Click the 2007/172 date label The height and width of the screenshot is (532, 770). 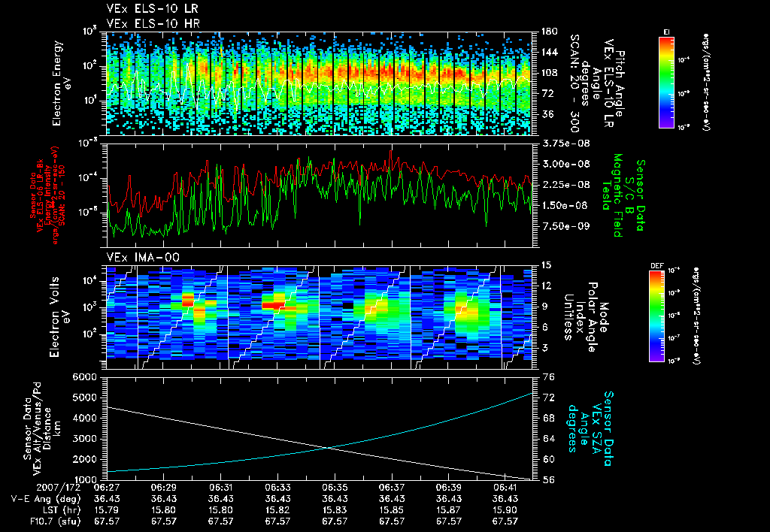click(58, 488)
